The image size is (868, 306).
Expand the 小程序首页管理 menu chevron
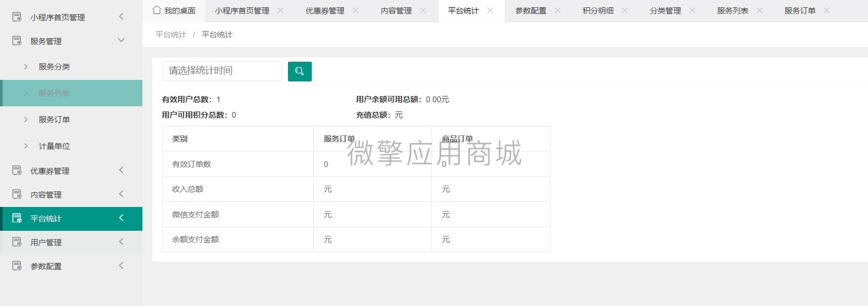click(x=121, y=17)
